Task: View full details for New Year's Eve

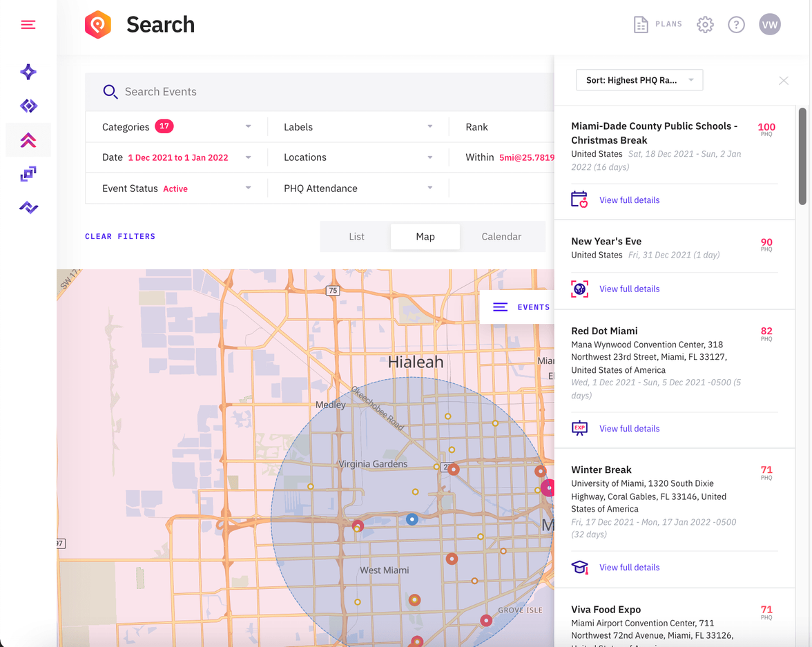Action: (629, 289)
